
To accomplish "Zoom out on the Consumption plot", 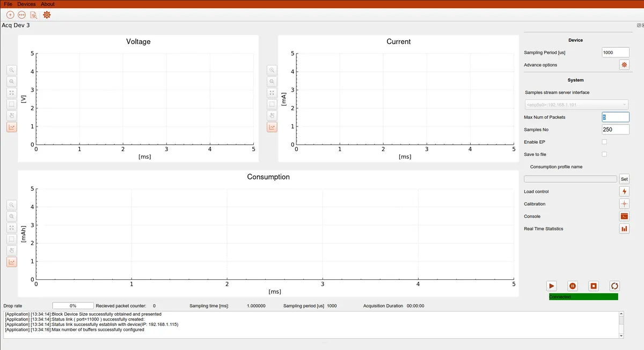I will [x=12, y=216].
